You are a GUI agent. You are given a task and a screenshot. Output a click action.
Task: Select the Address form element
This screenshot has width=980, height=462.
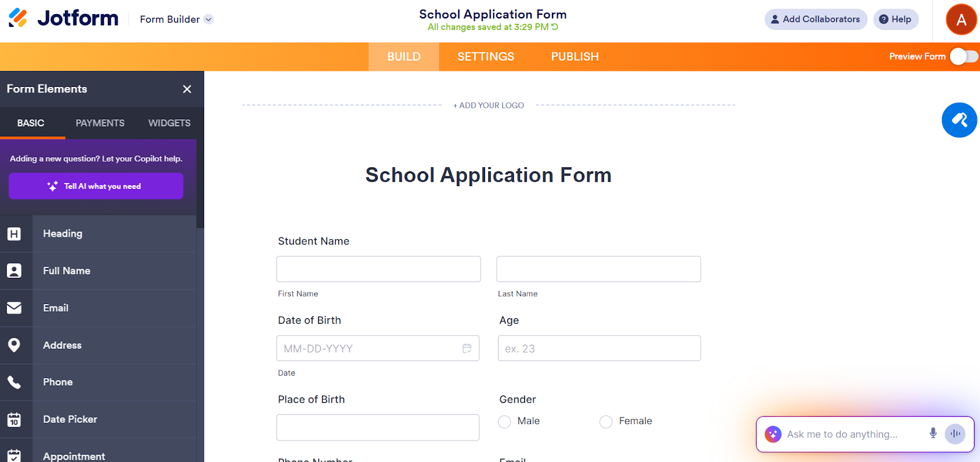(x=62, y=345)
